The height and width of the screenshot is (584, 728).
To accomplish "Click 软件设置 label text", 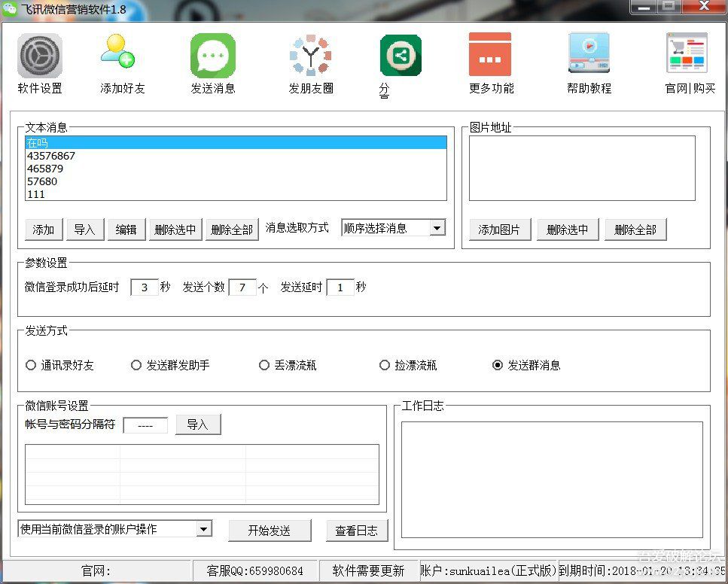I will pos(40,88).
